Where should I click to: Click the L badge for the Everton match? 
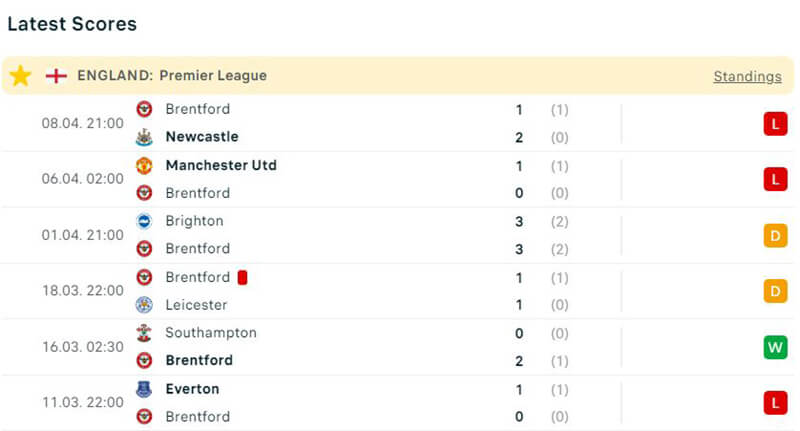click(775, 403)
